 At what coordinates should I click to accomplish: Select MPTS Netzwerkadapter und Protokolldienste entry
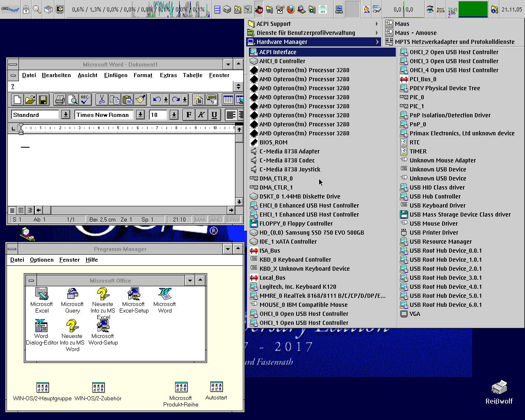454,42
